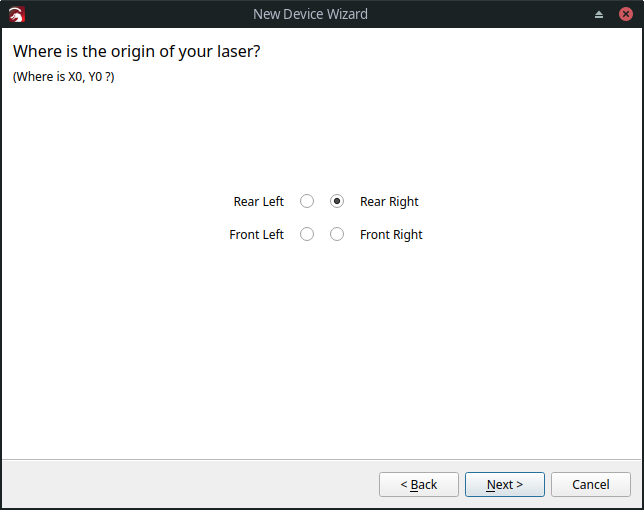Viewport: 644px width, 510px height.
Task: Select the Front Left radio button
Action: pyautogui.click(x=307, y=234)
